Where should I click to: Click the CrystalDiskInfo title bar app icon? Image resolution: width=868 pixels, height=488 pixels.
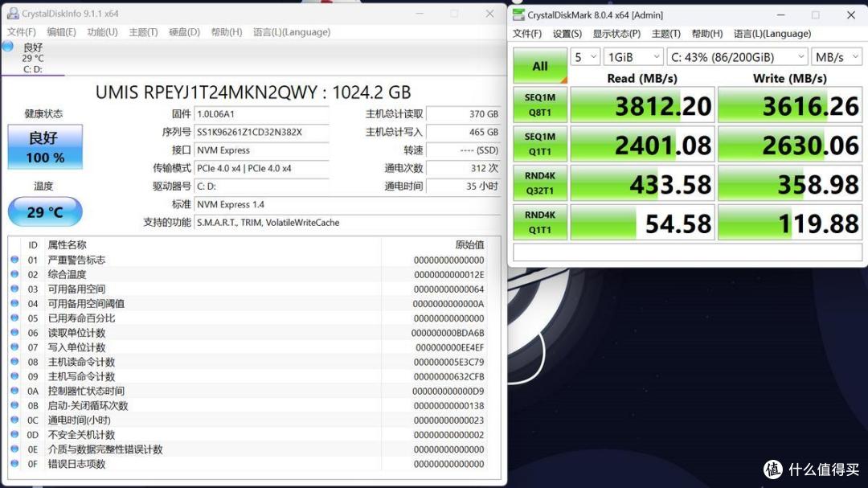12,14
